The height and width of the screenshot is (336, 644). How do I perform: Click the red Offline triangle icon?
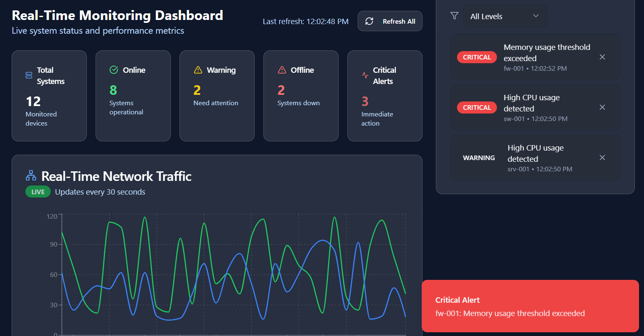[x=282, y=70]
